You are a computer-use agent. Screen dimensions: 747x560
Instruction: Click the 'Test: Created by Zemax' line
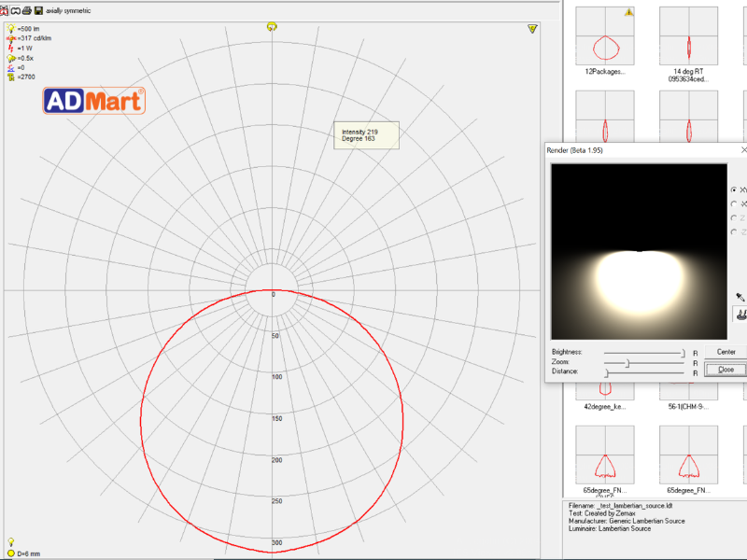click(x=601, y=513)
